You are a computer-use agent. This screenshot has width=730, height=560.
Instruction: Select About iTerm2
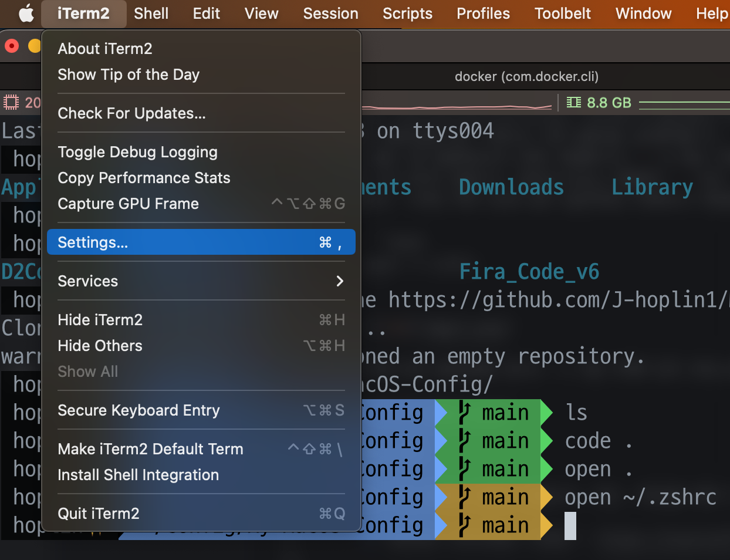pos(201,49)
